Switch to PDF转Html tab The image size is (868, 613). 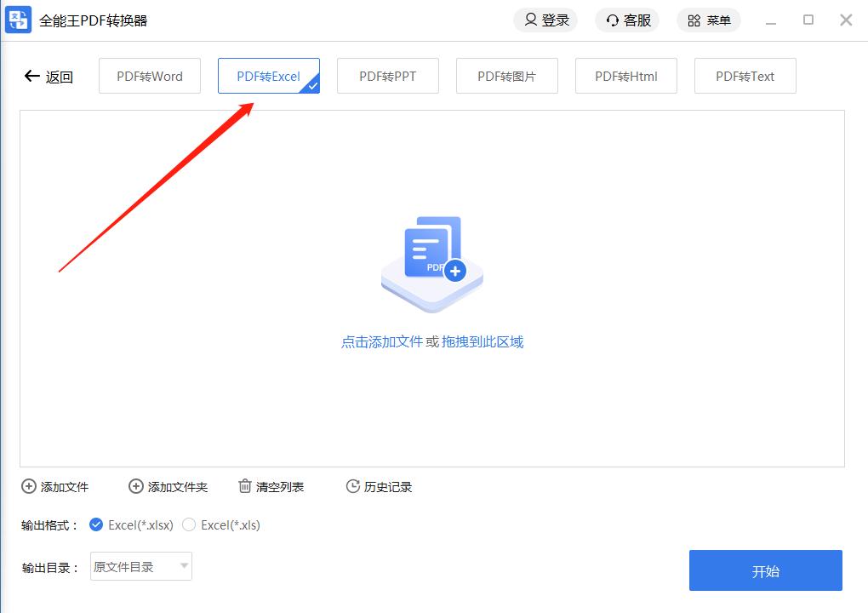tap(626, 76)
